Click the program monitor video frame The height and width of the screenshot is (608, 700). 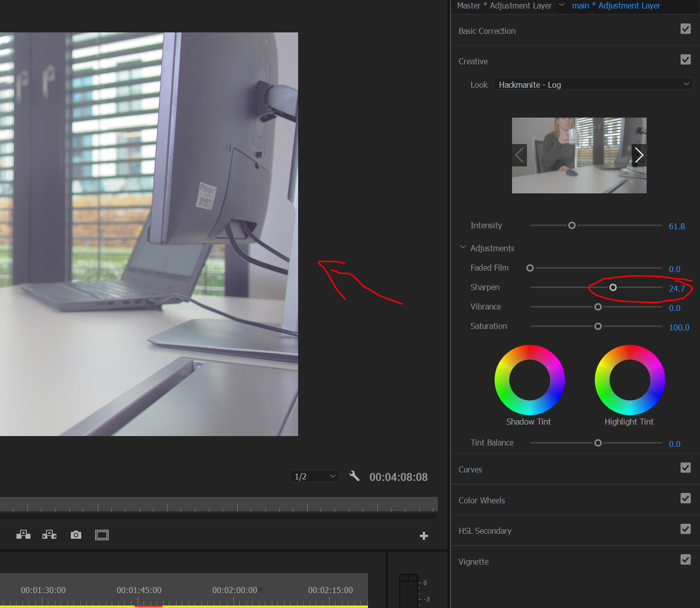pyautogui.click(x=149, y=234)
